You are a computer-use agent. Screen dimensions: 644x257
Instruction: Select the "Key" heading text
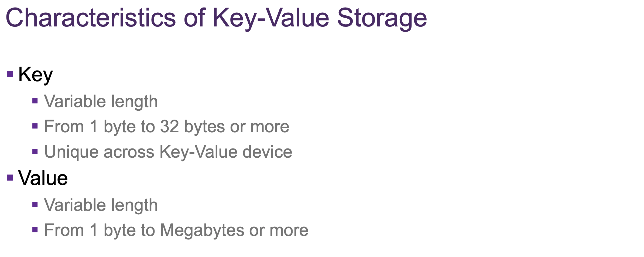[35, 75]
